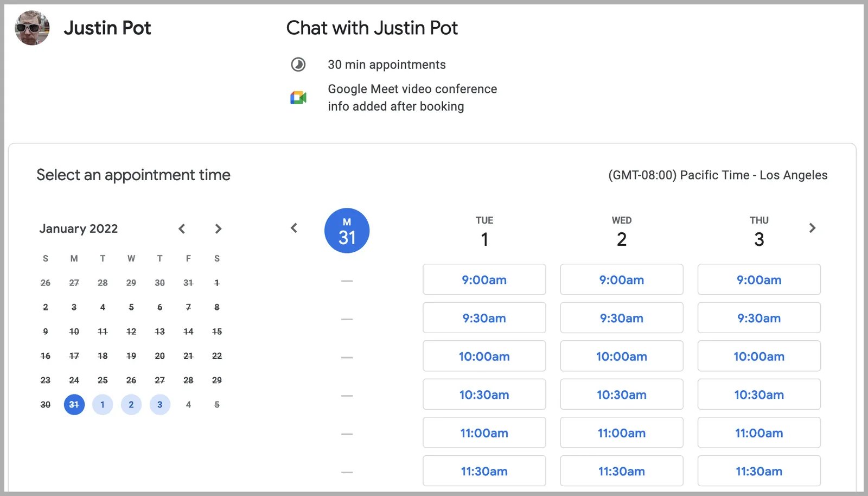Select the highlighted Monday 31 date badge
The height and width of the screenshot is (496, 868).
point(347,230)
